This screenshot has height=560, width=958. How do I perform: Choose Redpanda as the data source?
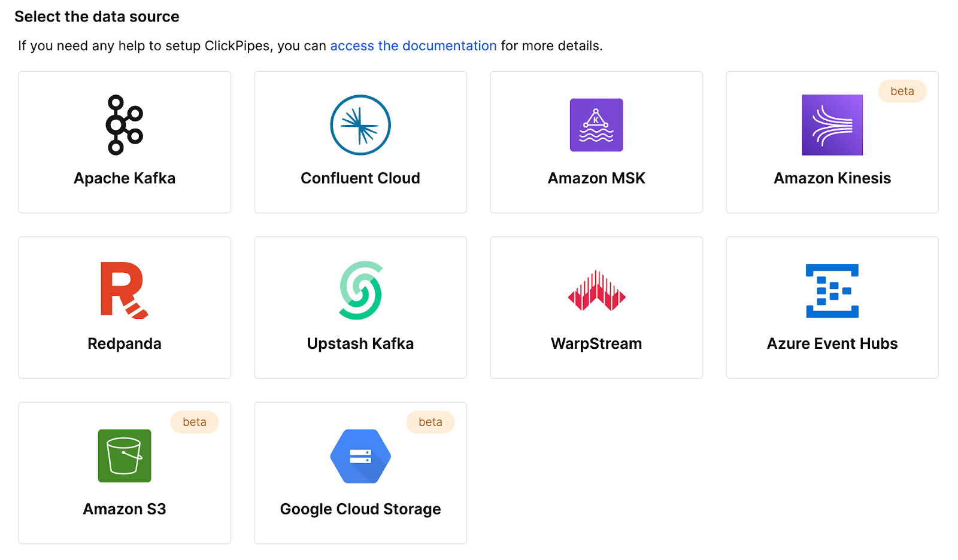[124, 308]
